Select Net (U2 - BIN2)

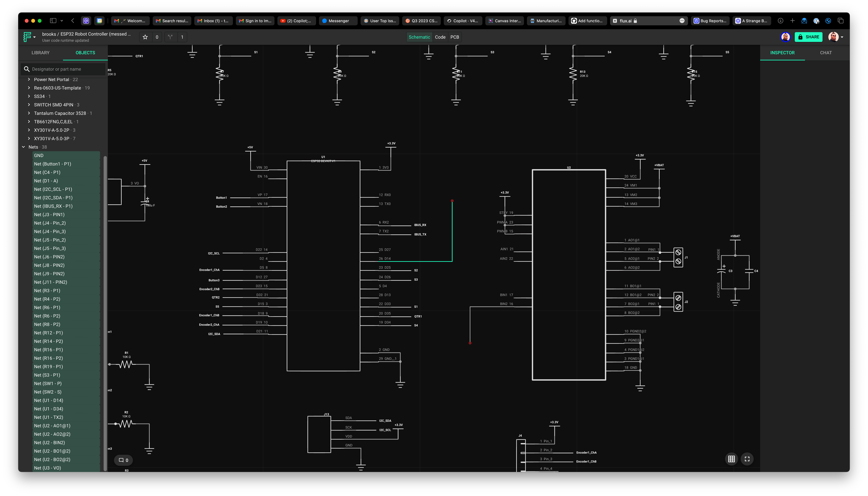tap(66, 443)
